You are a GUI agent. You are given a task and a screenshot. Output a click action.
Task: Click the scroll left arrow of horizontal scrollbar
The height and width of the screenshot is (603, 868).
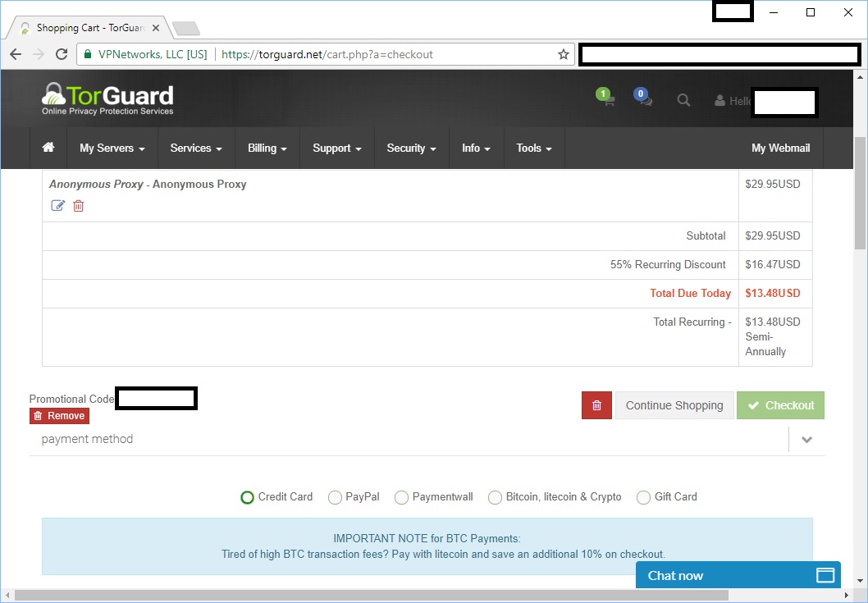(7, 596)
